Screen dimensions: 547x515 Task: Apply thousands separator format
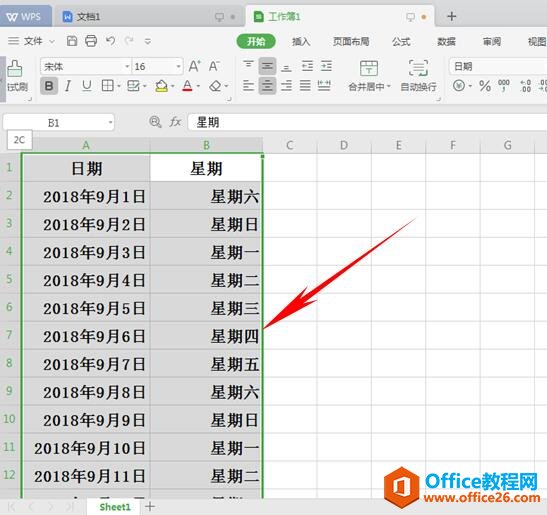[504, 85]
